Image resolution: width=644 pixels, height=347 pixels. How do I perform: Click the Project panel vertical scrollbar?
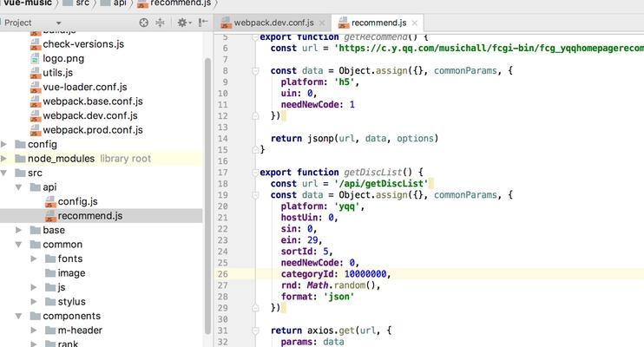(x=207, y=196)
